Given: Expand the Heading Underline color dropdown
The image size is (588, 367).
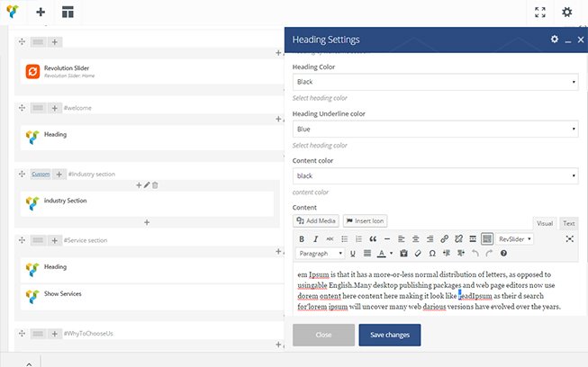Looking at the screenshot, I should tap(436, 130).
